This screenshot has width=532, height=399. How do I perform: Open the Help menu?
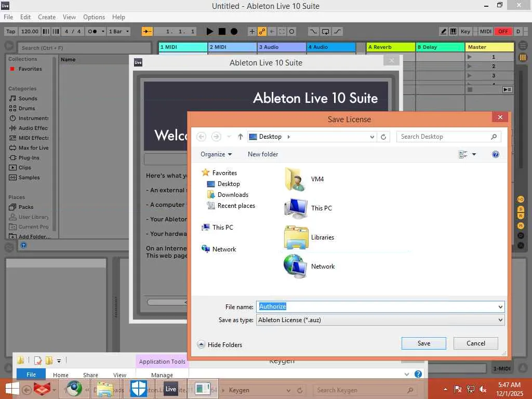coord(119,17)
